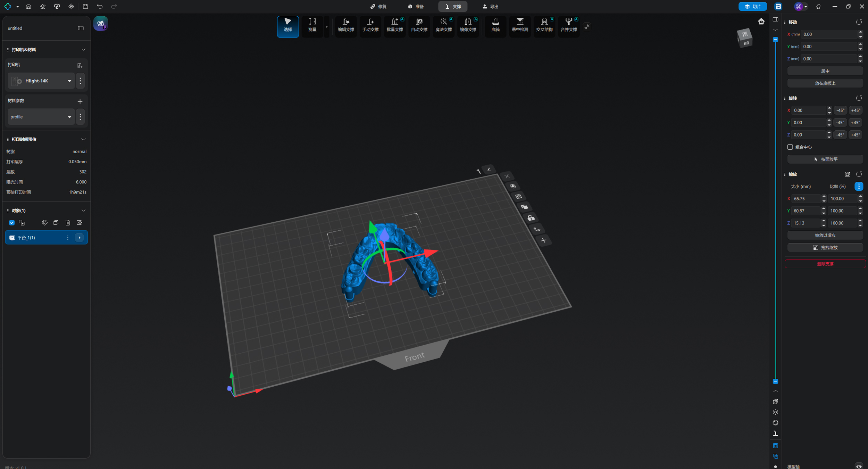The image size is (868, 469).
Task: Delete selected object with trash icon
Action: click(68, 223)
